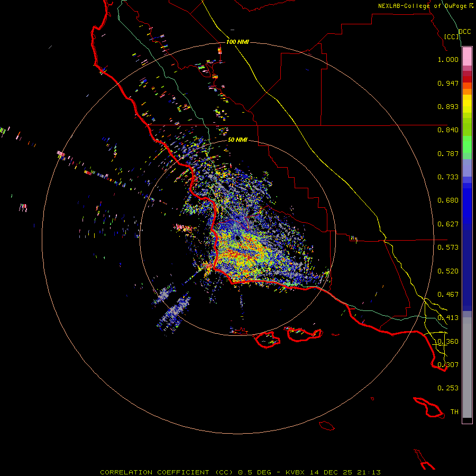This screenshot has height=476, width=476.
Task: Select the 50 NMI range ring label
Action: (x=237, y=140)
